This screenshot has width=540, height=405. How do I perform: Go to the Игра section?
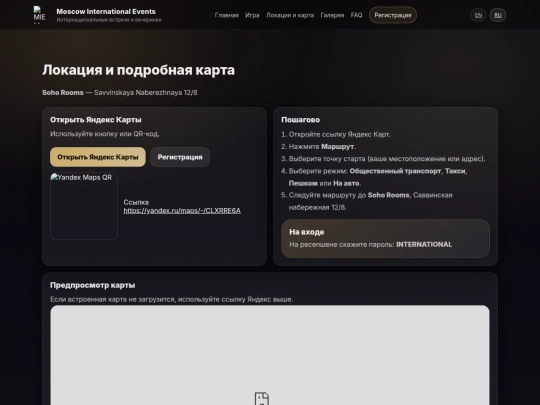(x=252, y=15)
